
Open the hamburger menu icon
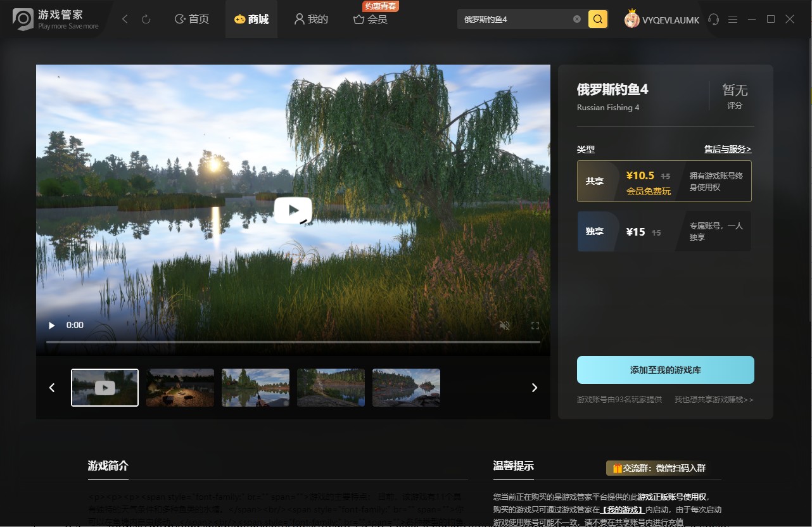(733, 20)
